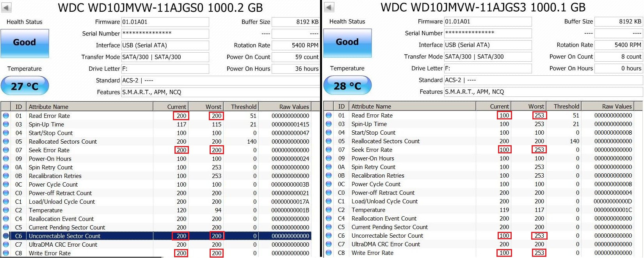Click Raw Values column header in AJGS0 table
The height and width of the screenshot is (258, 644).
point(285,107)
